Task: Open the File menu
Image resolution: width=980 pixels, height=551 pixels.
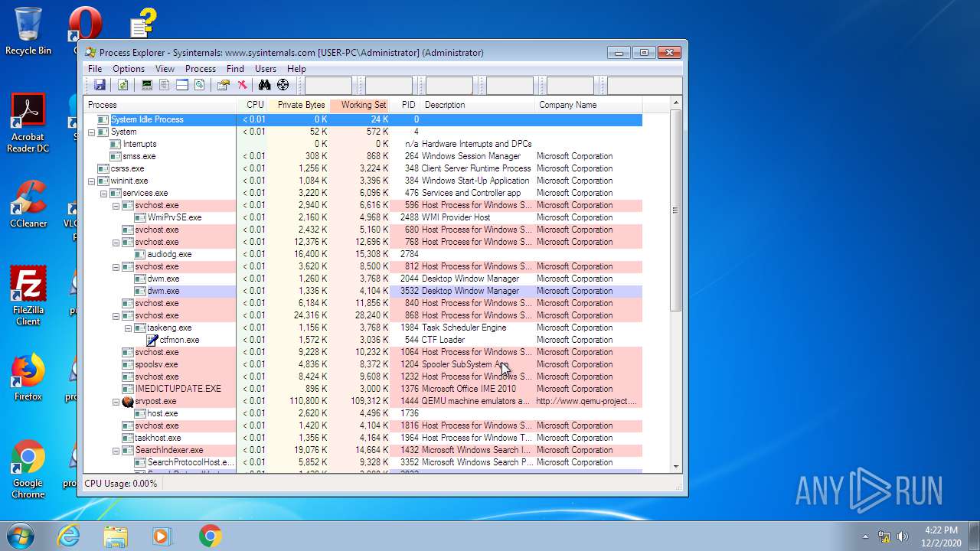Action: click(95, 69)
